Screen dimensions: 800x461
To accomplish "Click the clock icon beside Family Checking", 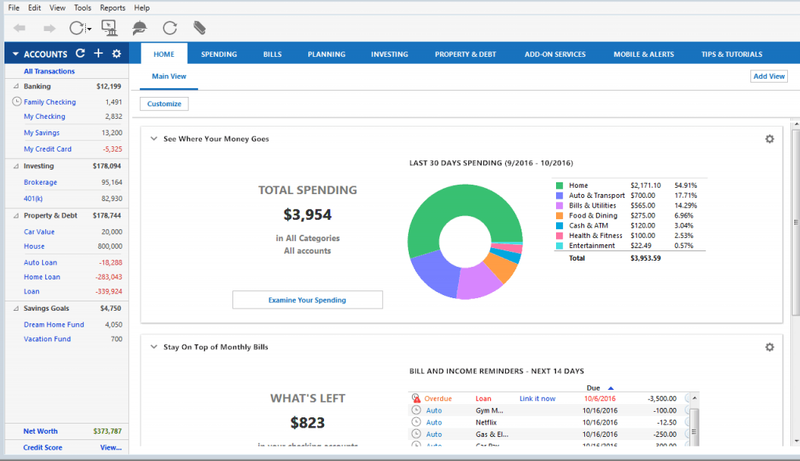I will click(16, 101).
